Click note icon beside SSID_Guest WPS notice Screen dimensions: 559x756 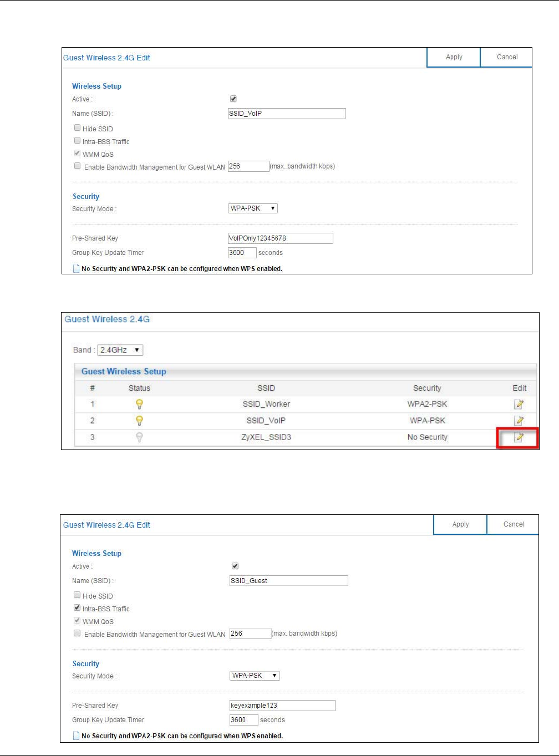pos(77,735)
